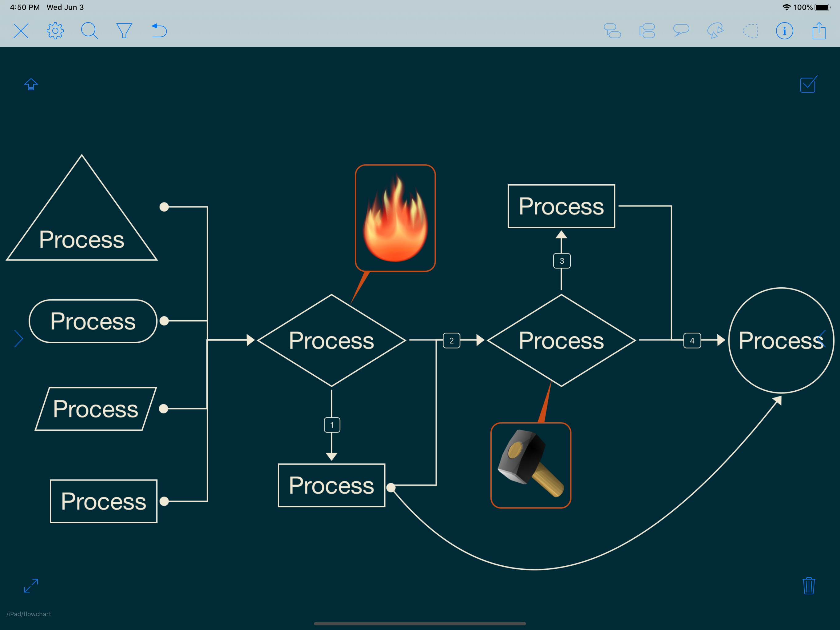Viewport: 840px width, 630px height.
Task: Select the hammer image callout
Action: tap(531, 465)
